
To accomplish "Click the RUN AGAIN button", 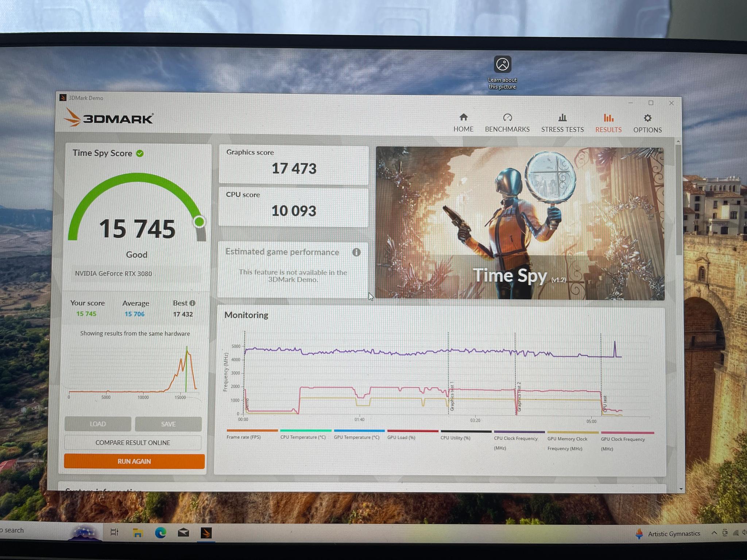I will pyautogui.click(x=134, y=461).
